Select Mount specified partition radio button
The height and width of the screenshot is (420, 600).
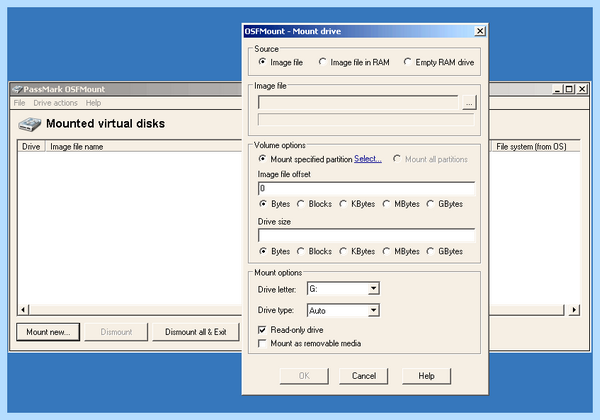[x=262, y=159]
